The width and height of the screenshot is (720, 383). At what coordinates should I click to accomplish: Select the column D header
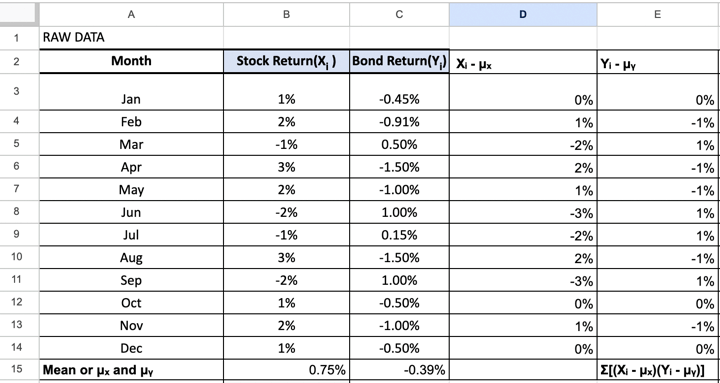pyautogui.click(x=523, y=15)
